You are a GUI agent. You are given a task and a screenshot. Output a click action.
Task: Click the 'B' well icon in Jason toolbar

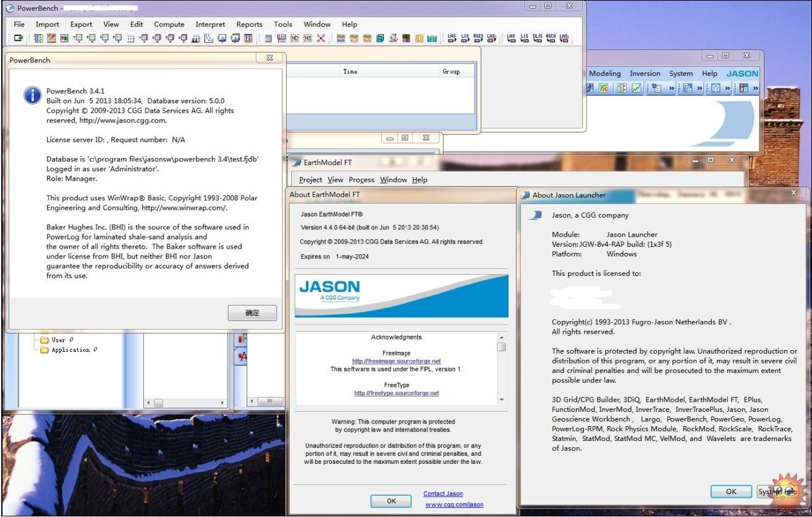(x=745, y=88)
